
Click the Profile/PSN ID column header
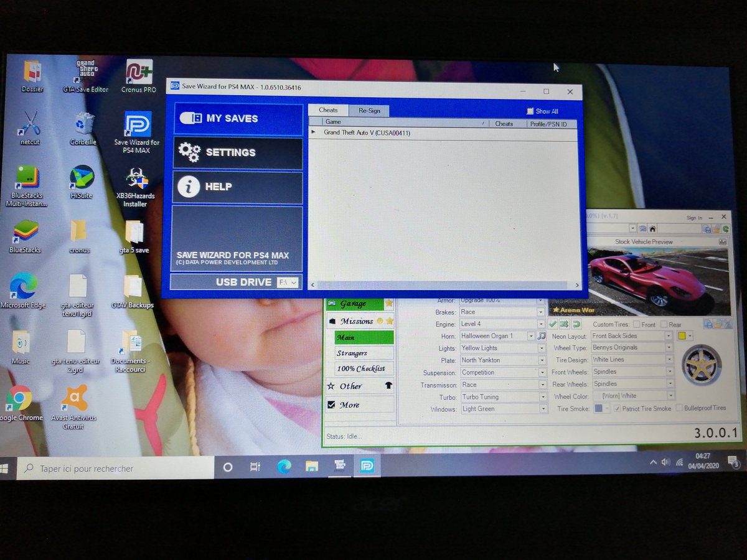[x=551, y=124]
